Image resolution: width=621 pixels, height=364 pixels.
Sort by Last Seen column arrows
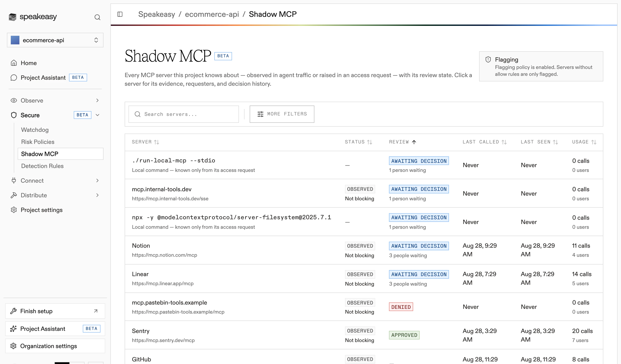coord(555,142)
